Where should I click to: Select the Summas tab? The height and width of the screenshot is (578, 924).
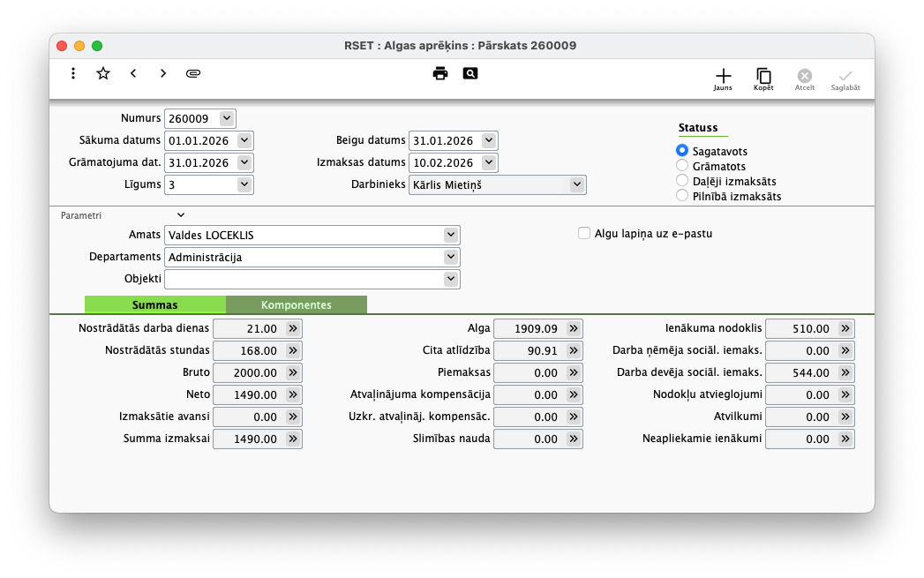coord(154,305)
